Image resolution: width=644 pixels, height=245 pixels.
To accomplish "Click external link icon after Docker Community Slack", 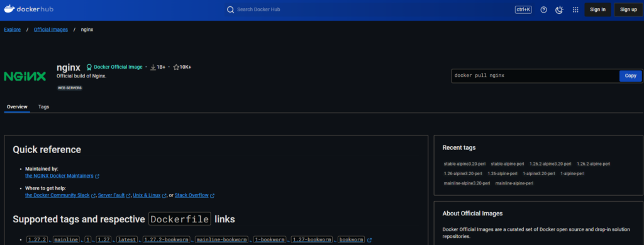I will click(x=93, y=196).
